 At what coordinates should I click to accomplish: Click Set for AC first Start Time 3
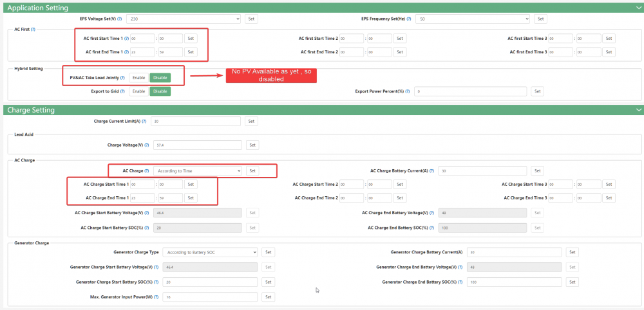click(609, 39)
